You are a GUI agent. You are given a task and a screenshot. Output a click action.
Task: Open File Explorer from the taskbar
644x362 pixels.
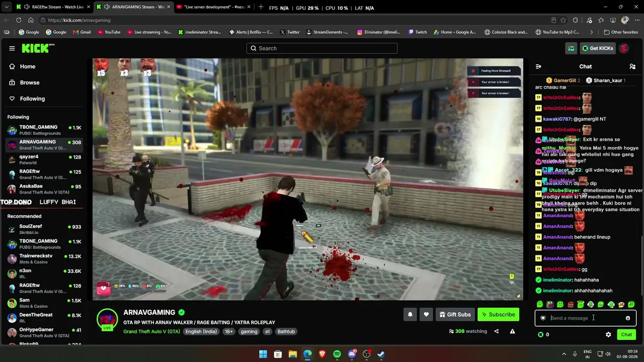(x=292, y=354)
